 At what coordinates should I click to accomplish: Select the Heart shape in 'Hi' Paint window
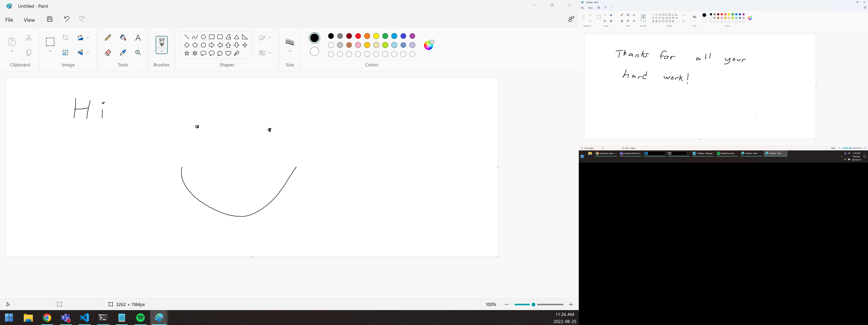coord(228,53)
